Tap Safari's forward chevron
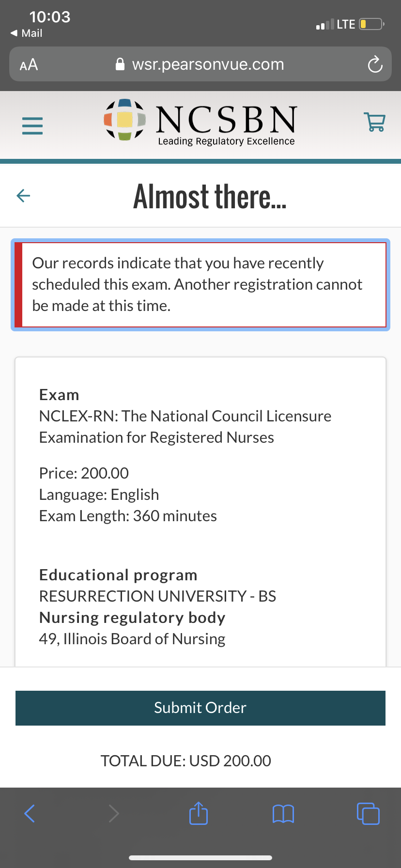This screenshot has height=868, width=401. pyautogui.click(x=114, y=814)
